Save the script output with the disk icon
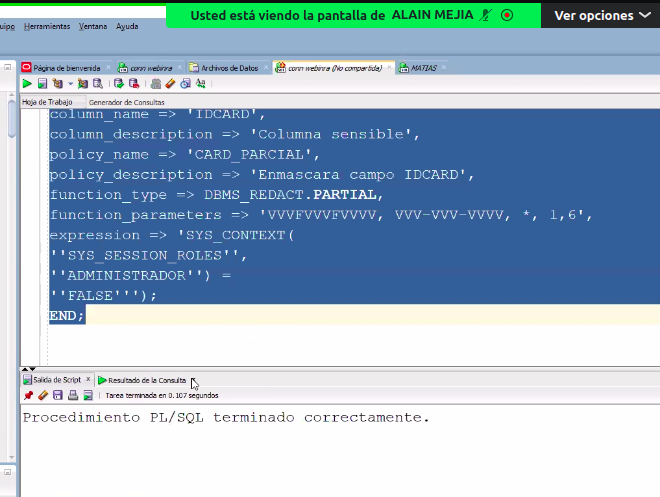Screen dimensions: 660x497 point(58,396)
